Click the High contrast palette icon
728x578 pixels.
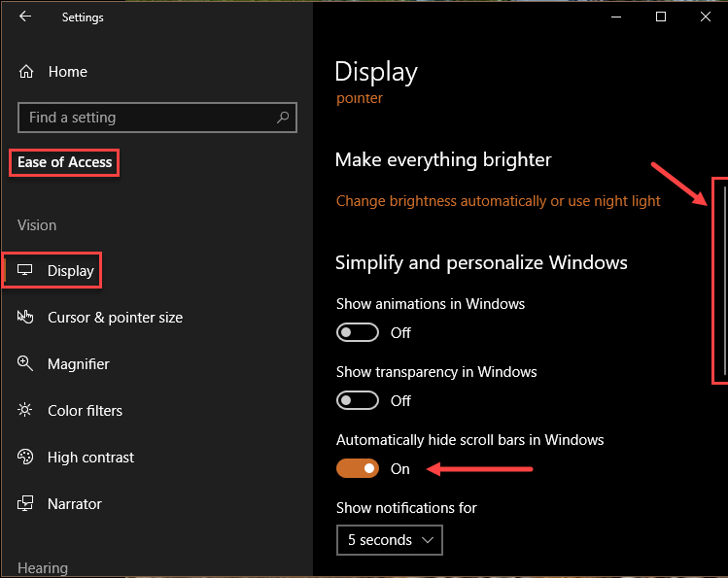(x=25, y=457)
